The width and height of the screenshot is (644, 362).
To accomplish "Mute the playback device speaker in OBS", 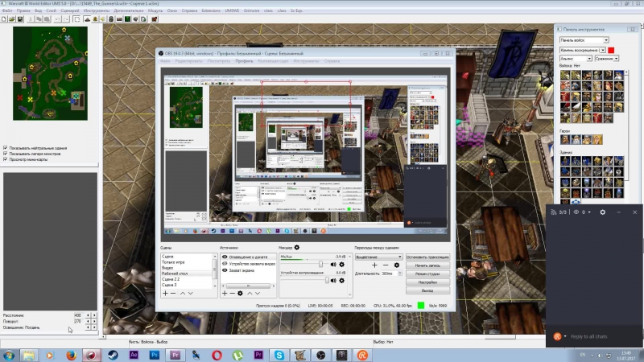I will click(333, 281).
